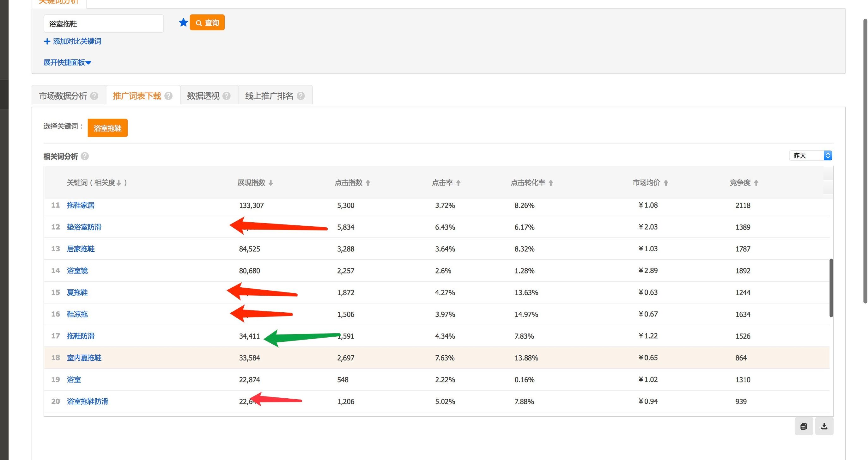
Task: Click the star icon to favorite the keyword
Action: [183, 22]
